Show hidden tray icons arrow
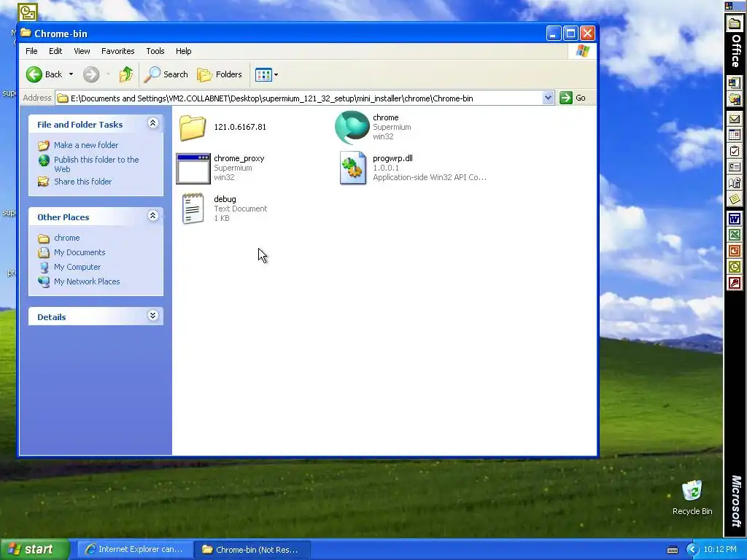747x560 pixels. click(692, 550)
